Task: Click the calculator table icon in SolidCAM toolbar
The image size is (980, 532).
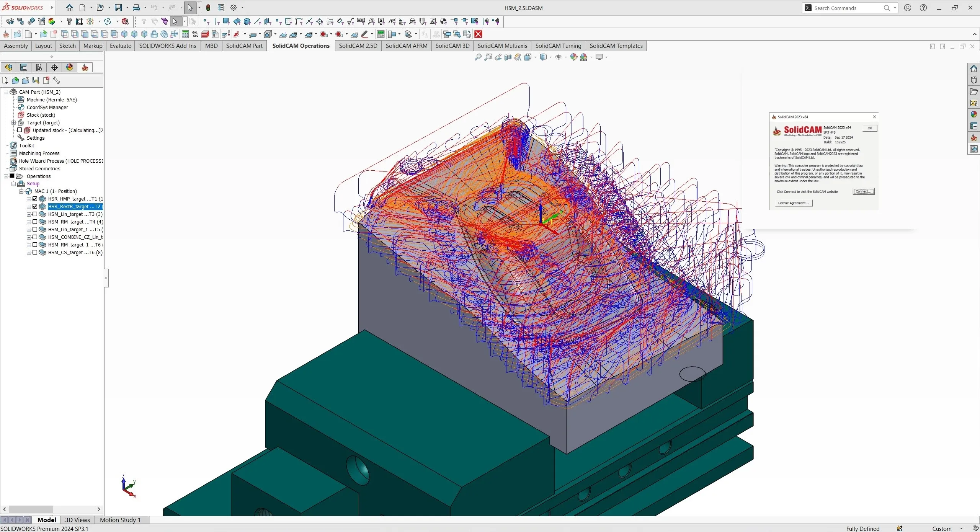Action: pos(185,34)
